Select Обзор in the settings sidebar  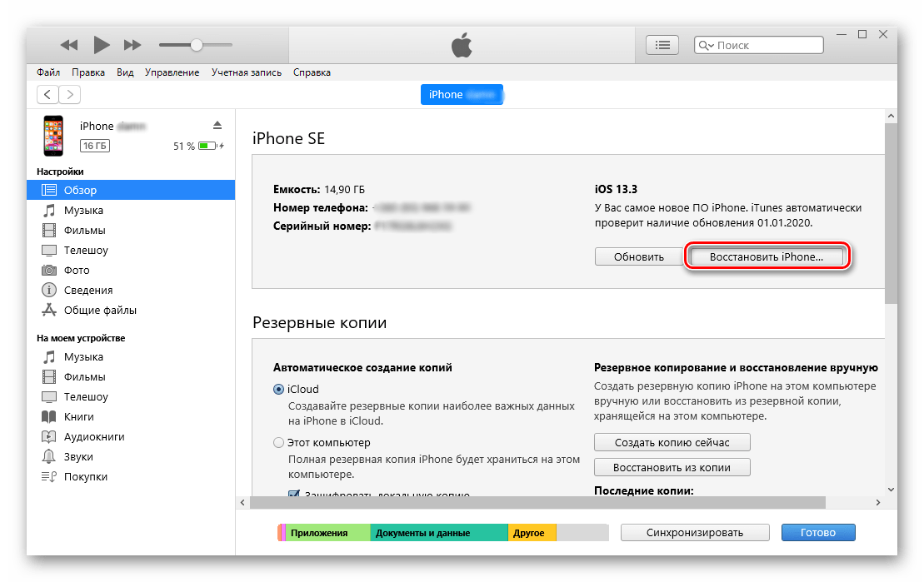point(80,191)
